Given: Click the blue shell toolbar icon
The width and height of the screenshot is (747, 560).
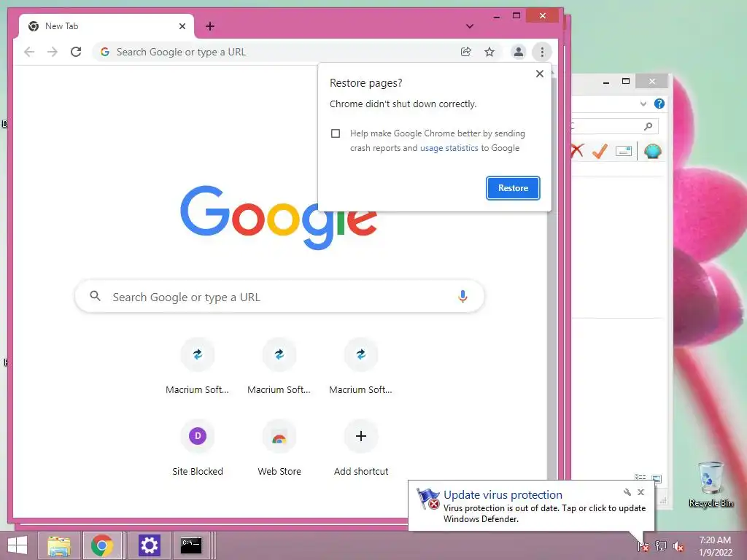Looking at the screenshot, I should pos(653,152).
